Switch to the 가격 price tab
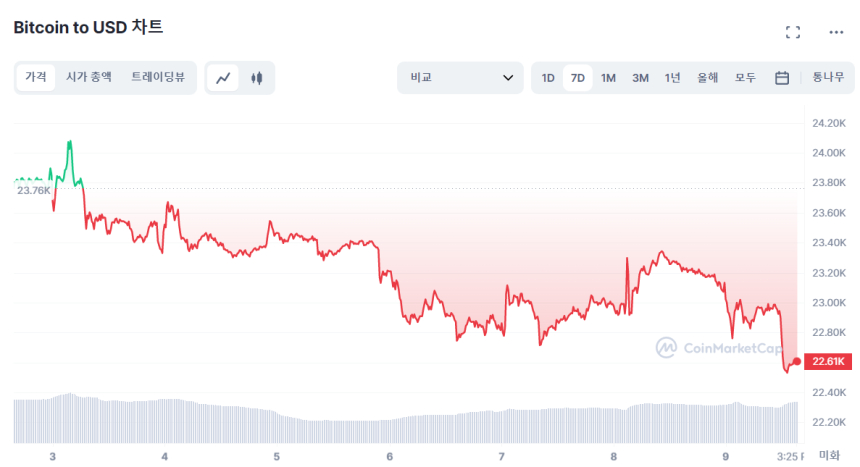This screenshot has width=860, height=467. pos(36,77)
